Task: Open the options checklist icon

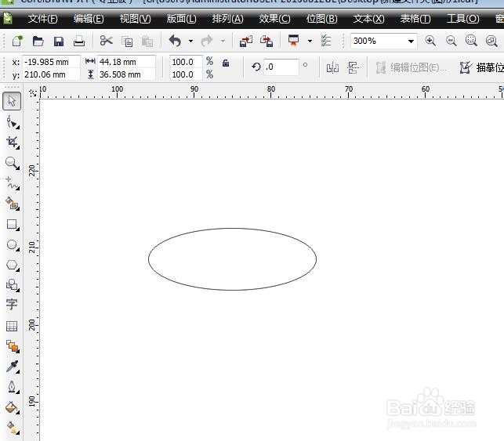Action: (326, 41)
